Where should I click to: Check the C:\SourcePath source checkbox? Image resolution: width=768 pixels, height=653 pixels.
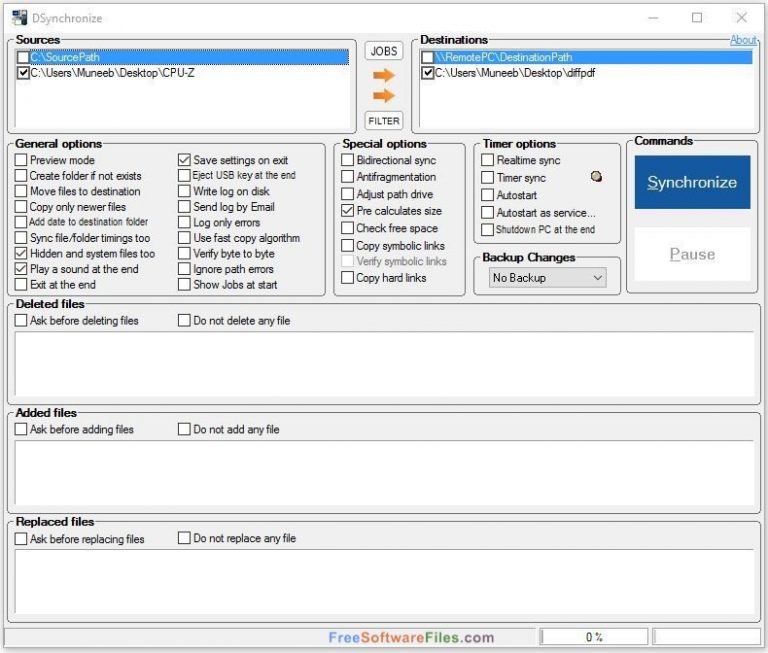pyautogui.click(x=23, y=57)
